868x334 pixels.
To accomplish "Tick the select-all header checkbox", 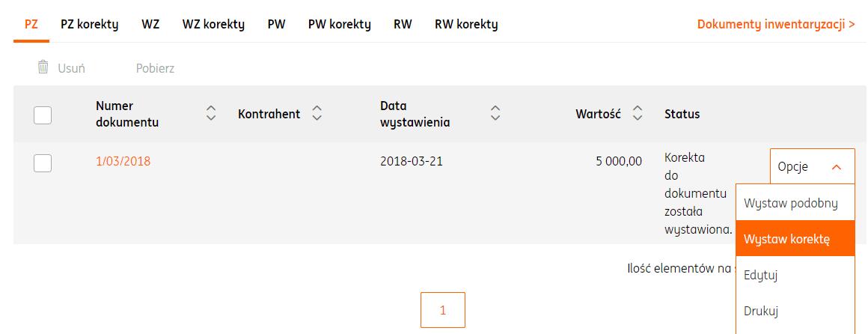I will click(43, 115).
